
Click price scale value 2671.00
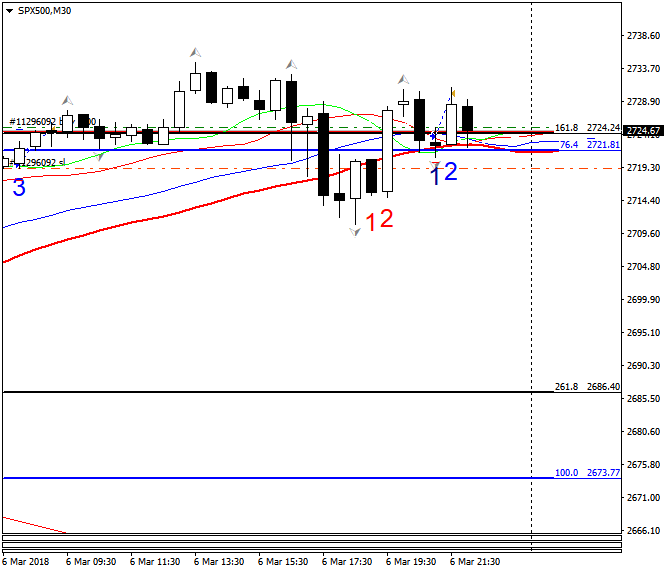click(643, 498)
